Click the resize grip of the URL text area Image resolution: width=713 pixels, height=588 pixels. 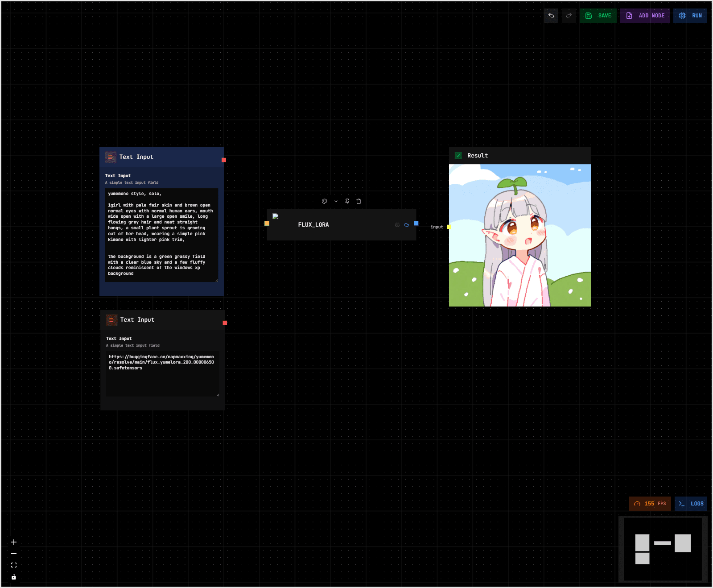[x=218, y=394]
